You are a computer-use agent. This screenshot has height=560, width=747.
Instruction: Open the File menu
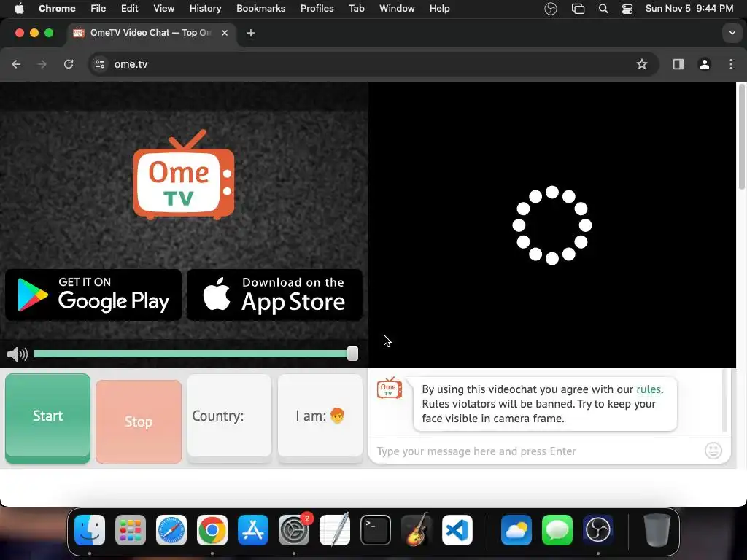pyautogui.click(x=98, y=9)
